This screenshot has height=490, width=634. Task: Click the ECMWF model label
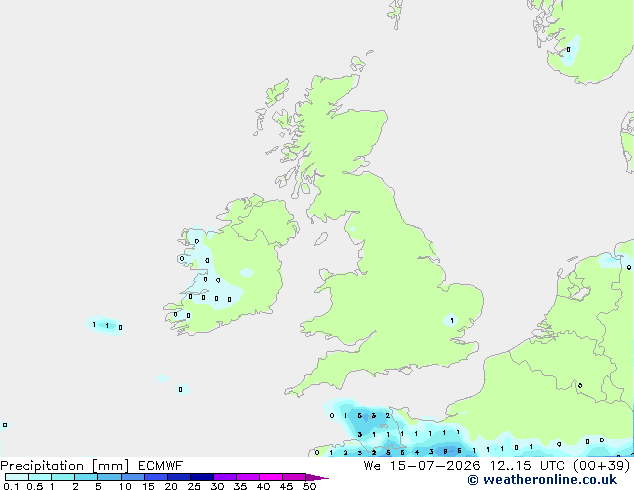click(x=160, y=466)
